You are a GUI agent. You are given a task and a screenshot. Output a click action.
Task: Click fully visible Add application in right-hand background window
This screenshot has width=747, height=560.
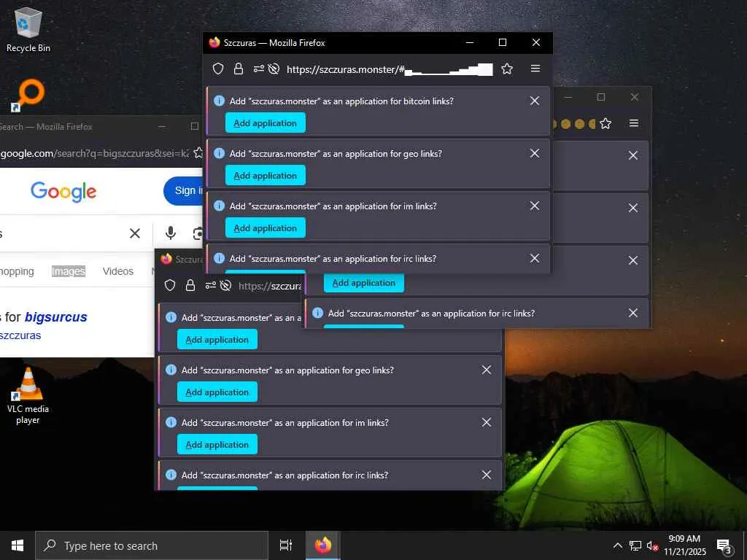coord(364,283)
